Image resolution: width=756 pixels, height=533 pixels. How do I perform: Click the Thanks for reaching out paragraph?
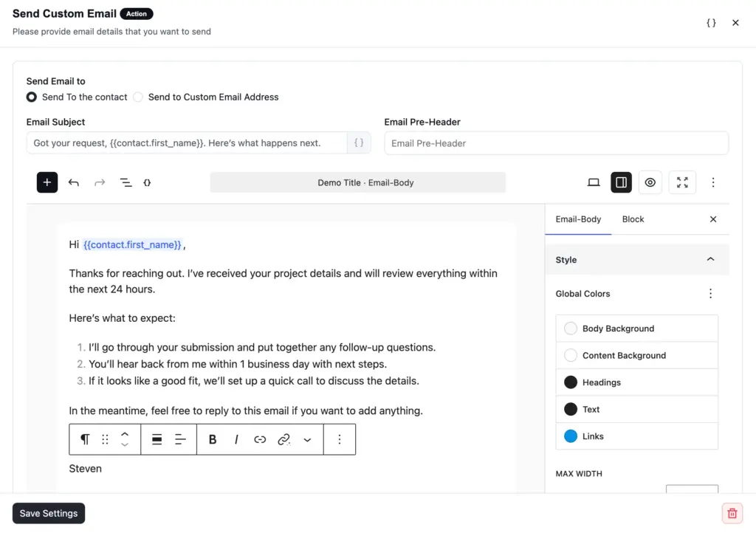pos(283,281)
